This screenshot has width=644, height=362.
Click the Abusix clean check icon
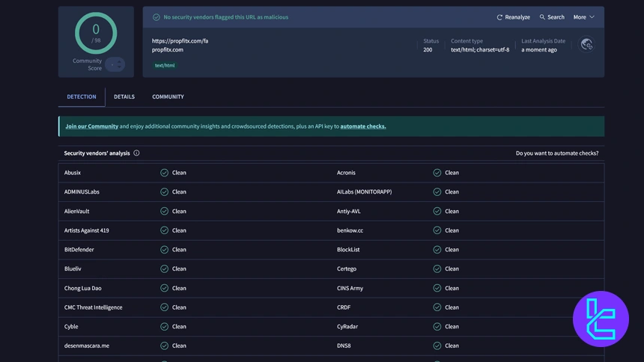164,173
